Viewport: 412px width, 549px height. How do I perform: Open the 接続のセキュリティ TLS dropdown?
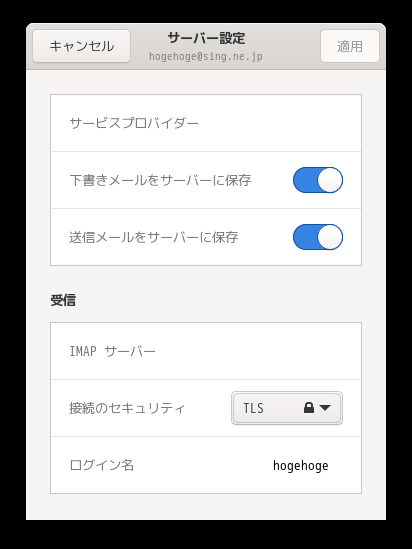tap(287, 408)
